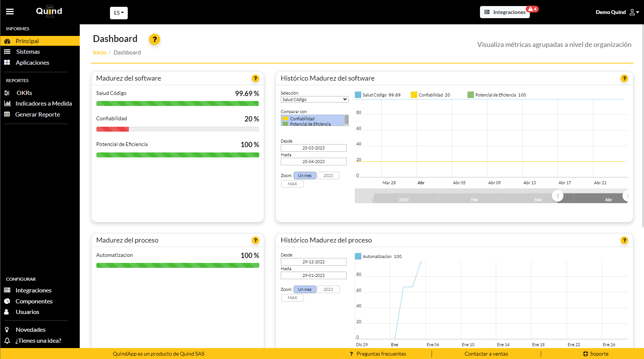Select MAX zoom in process history

tap(293, 298)
